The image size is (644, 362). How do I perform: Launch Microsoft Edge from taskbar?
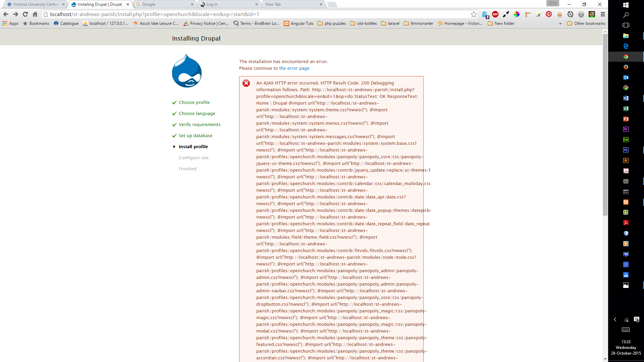coord(626,46)
